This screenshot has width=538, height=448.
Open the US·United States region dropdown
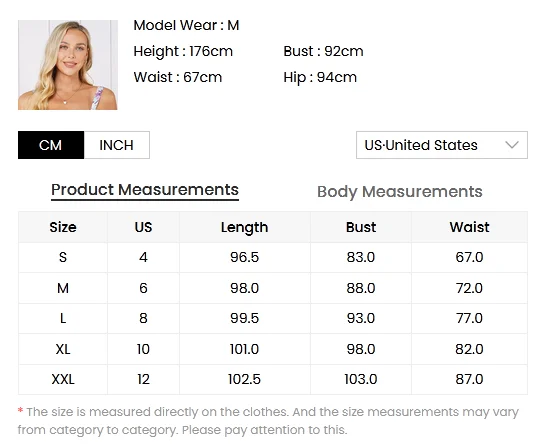click(x=442, y=145)
